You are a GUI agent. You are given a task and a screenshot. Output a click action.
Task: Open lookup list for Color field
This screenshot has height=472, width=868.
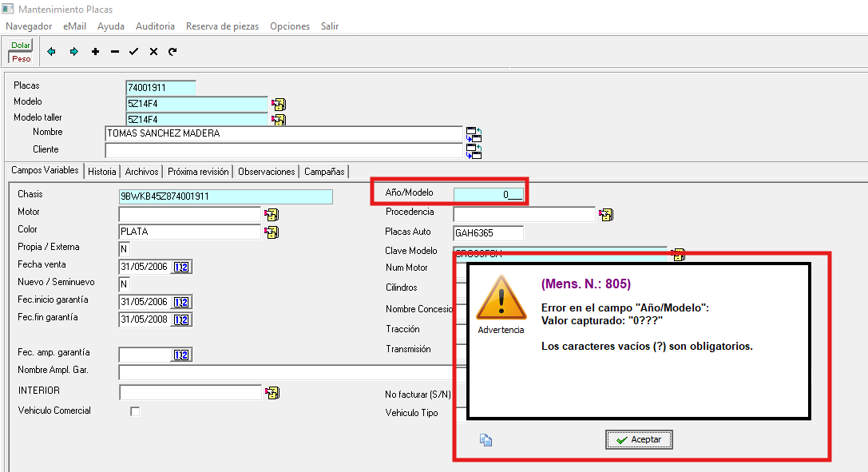coord(271,232)
